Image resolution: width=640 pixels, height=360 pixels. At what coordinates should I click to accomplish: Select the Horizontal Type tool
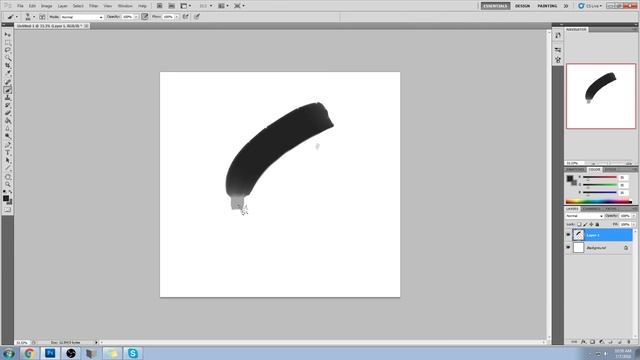(7, 153)
